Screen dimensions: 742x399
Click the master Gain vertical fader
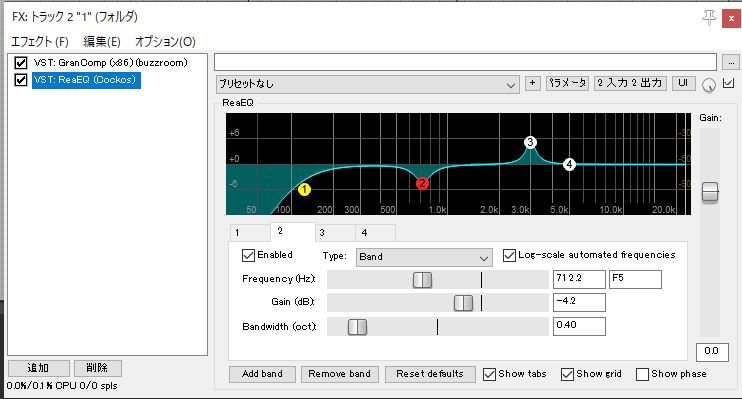pyautogui.click(x=710, y=192)
